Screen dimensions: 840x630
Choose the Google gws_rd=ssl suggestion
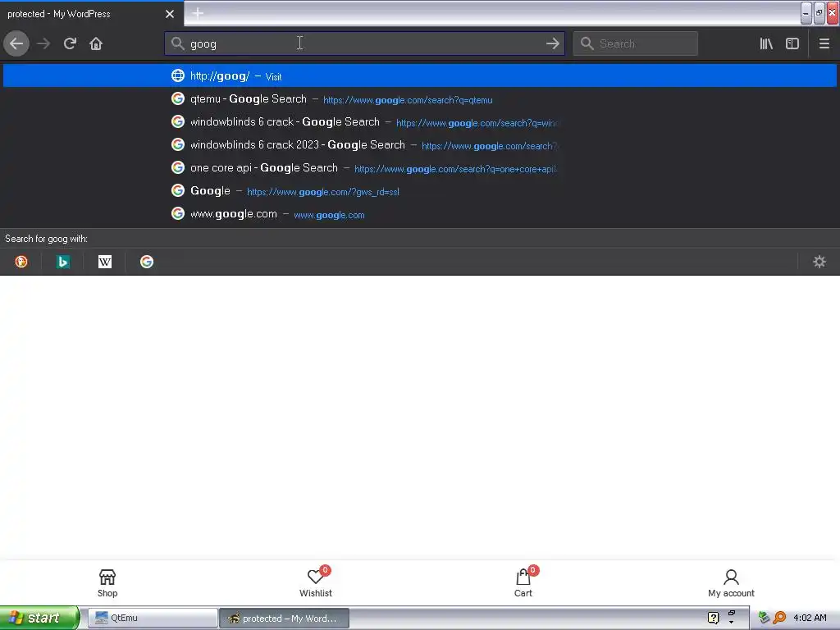[x=420, y=191]
